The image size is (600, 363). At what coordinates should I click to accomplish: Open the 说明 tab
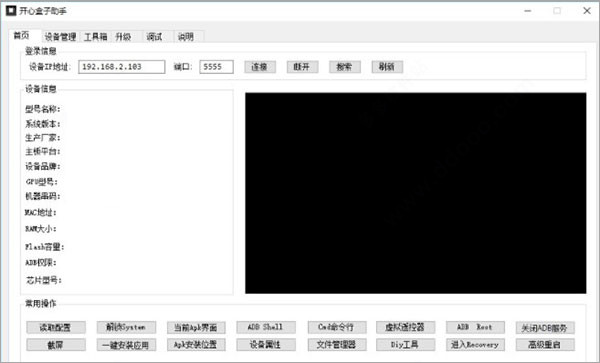point(186,37)
